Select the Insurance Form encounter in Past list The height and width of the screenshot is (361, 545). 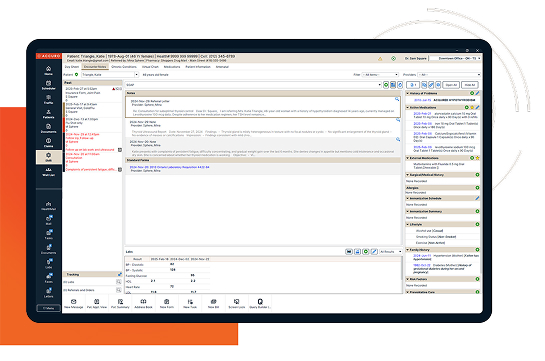coord(92,95)
